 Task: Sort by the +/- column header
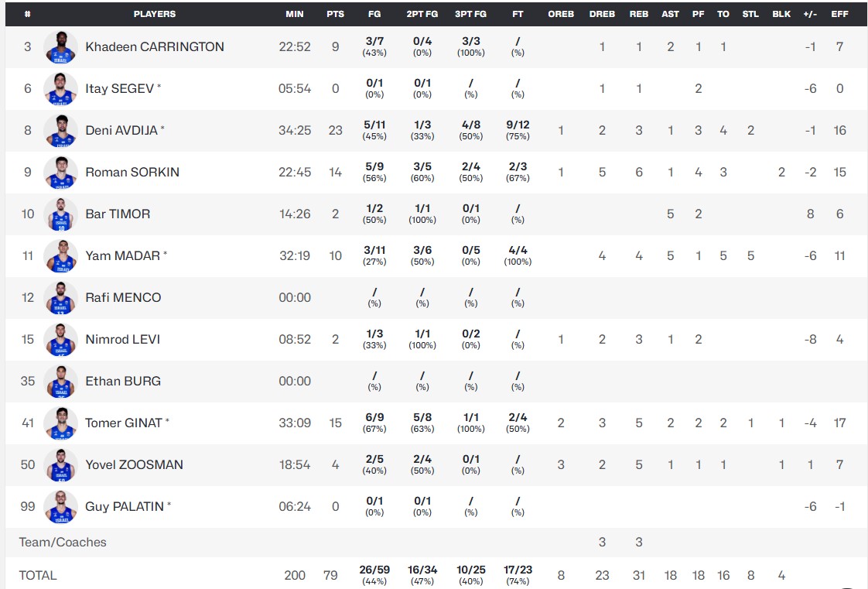point(810,14)
